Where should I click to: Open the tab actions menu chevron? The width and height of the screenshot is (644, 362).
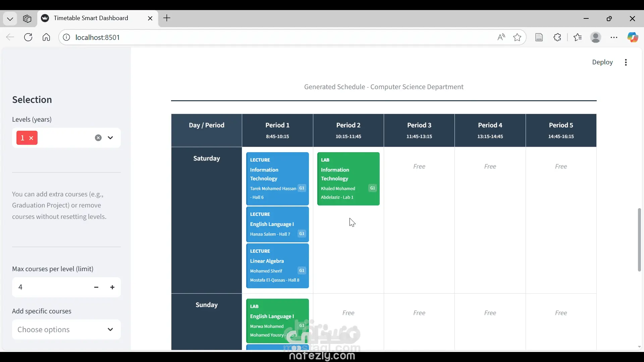[10, 18]
